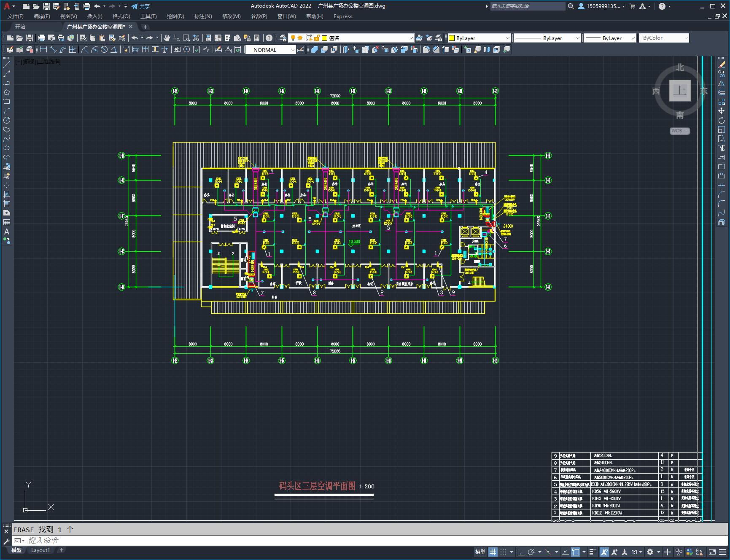The image size is (730, 560).
Task: Click the Pan hand icon
Action: (x=167, y=38)
